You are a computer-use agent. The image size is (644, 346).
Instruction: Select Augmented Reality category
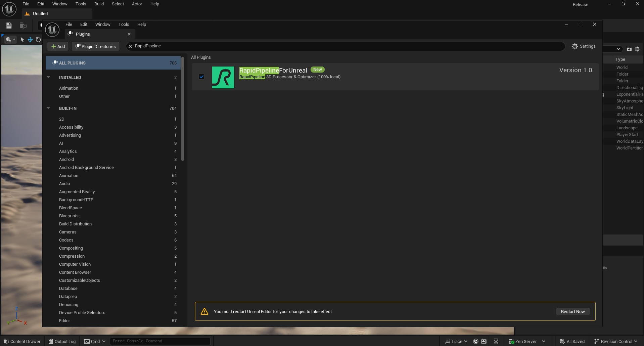pos(113,191)
